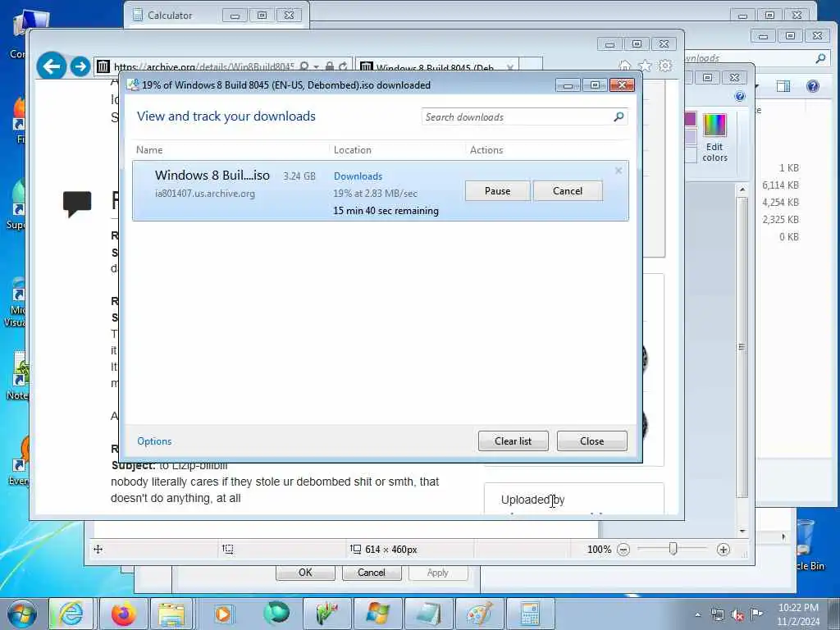Zoom out with Paint minus button
Viewport: 840px width, 630px height.
coord(623,549)
